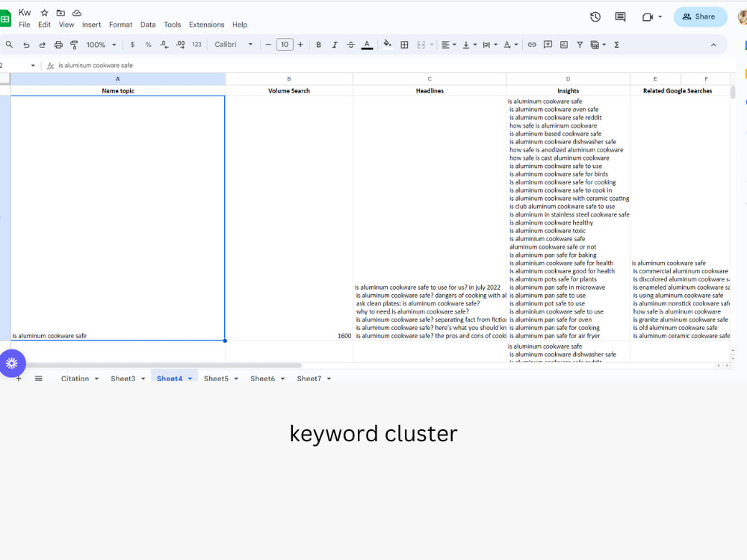Switch to the Sheet5 tab
747x560 pixels.
(216, 378)
